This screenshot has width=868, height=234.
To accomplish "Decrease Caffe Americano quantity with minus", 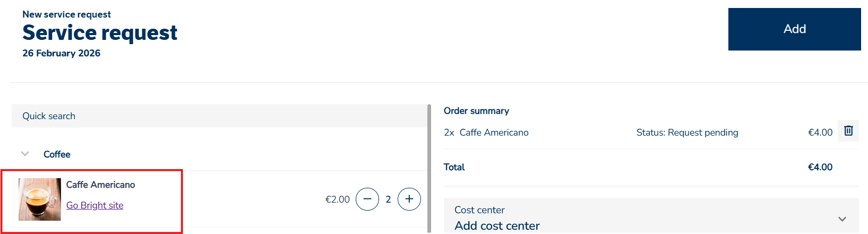I will point(367,199).
